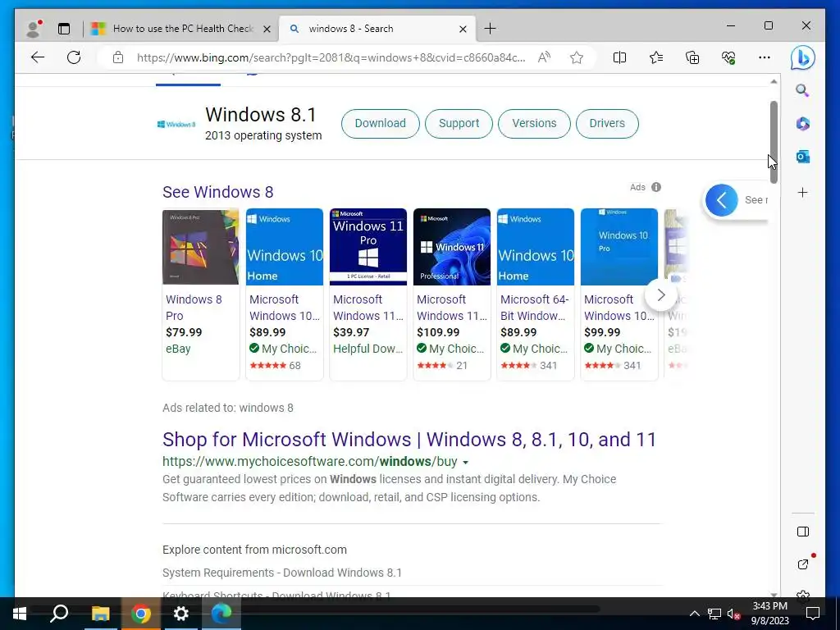Click the Edge taskbar icon
This screenshot has height=630, width=840.
[221, 614]
